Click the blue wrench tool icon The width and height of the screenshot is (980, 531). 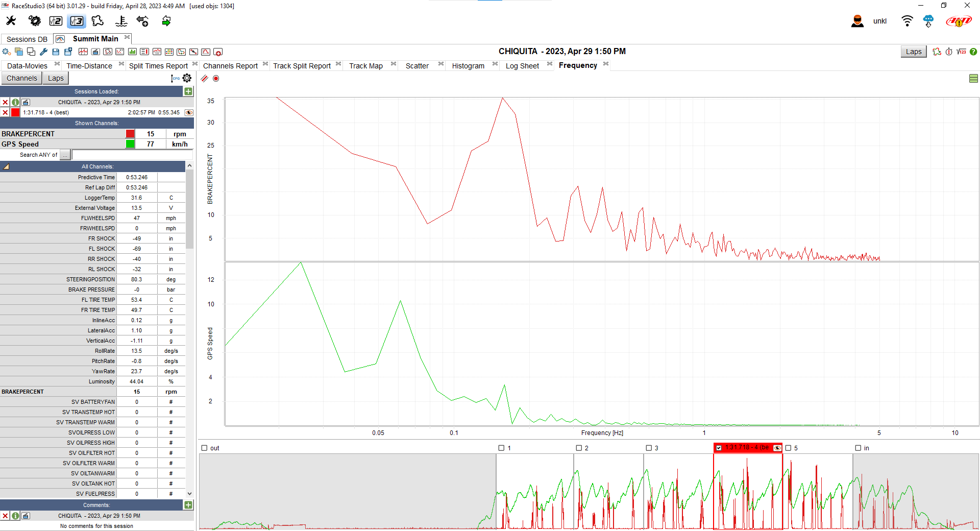pos(43,52)
